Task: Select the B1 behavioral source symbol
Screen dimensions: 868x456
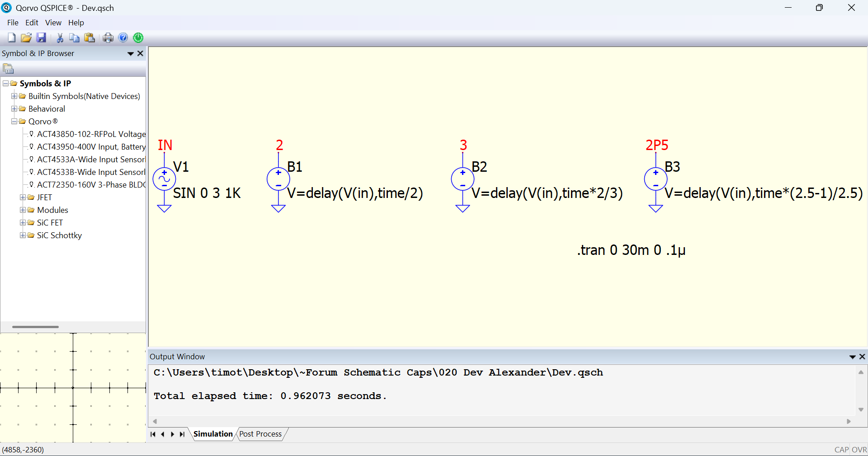Action: click(278, 179)
